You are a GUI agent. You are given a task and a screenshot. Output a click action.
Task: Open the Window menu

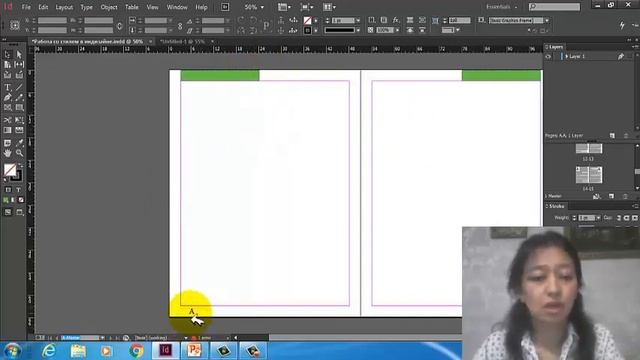(x=177, y=7)
